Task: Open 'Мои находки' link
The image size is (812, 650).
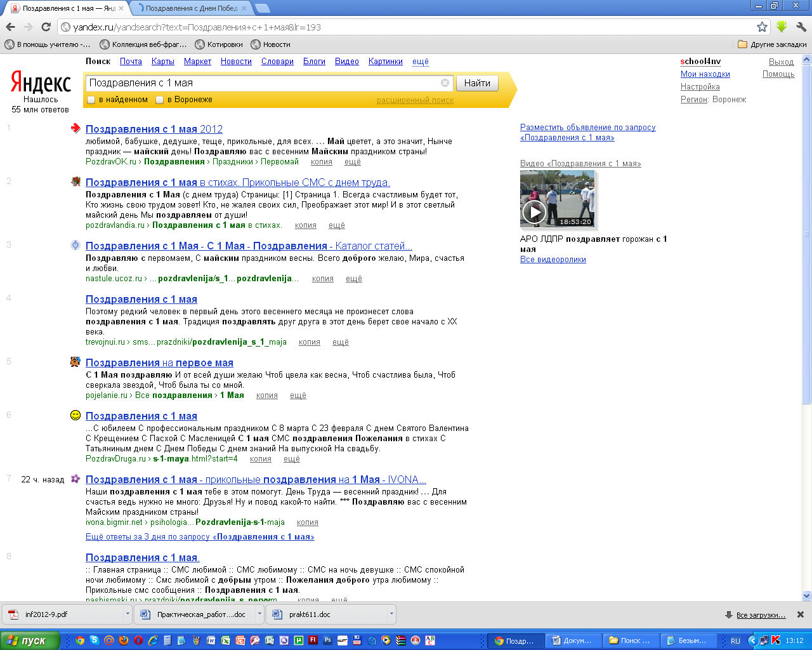Action: [x=705, y=74]
